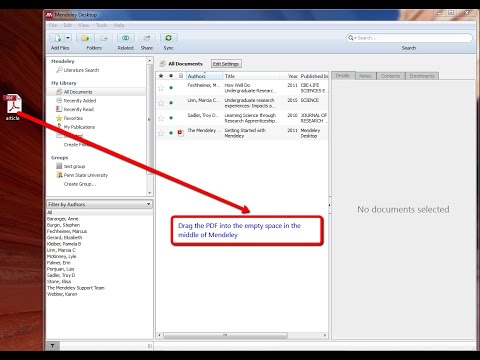The width and height of the screenshot is (480, 360).
Task: Sort by the Published In column header
Action: pyautogui.click(x=314, y=76)
